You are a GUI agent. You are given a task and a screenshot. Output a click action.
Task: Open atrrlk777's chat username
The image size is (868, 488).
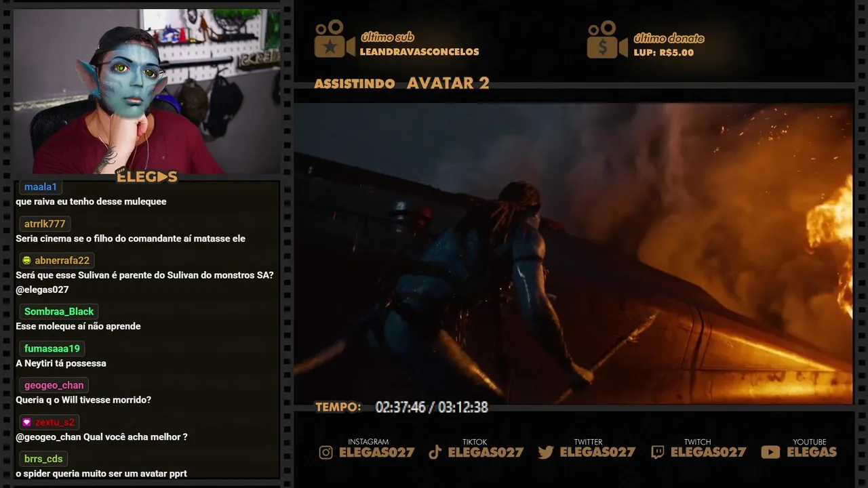tap(45, 224)
